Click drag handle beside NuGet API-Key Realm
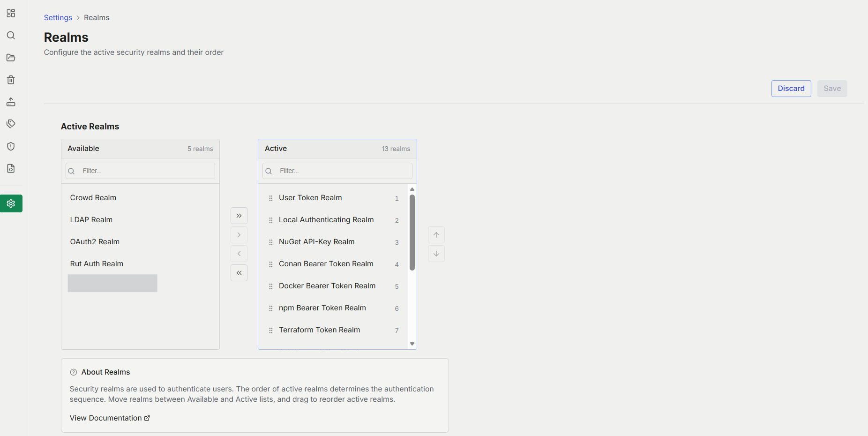The image size is (868, 436). tap(271, 242)
